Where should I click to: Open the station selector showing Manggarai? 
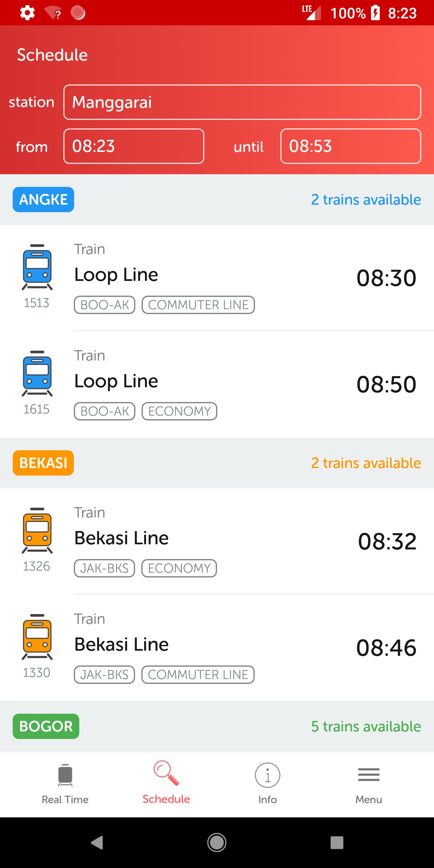coord(242,102)
